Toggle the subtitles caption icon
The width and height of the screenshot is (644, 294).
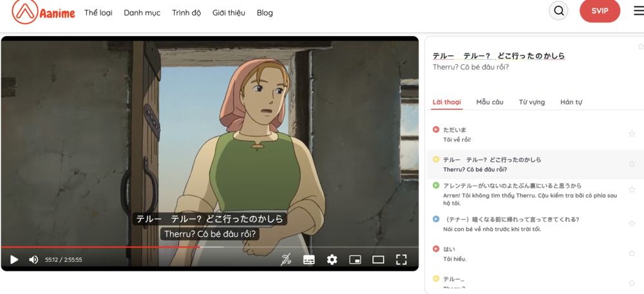click(309, 259)
